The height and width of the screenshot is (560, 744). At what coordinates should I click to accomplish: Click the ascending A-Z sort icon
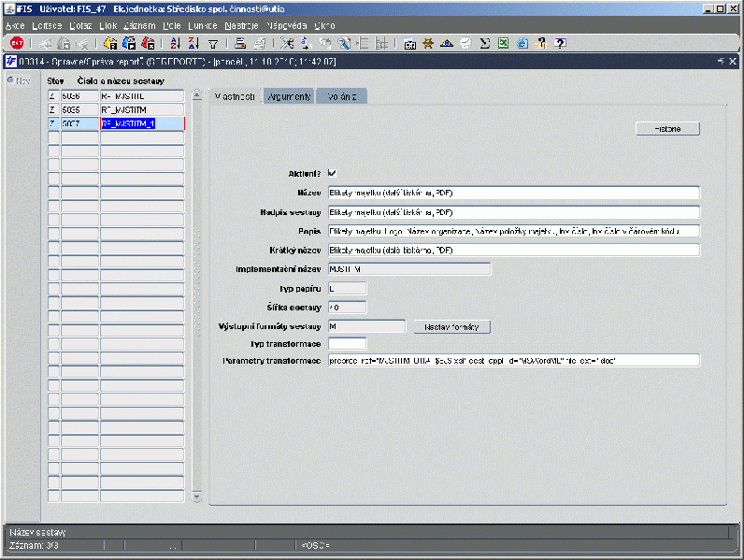pos(175,43)
